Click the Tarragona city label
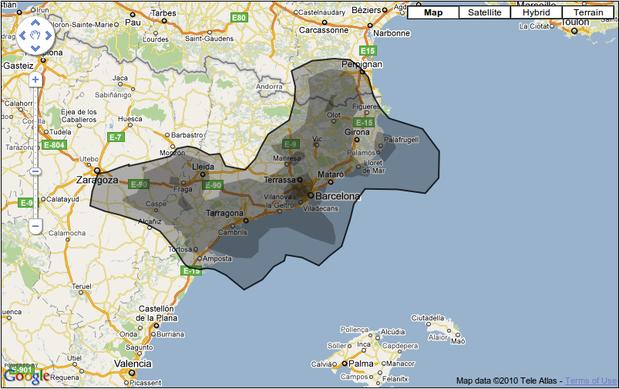This screenshot has height=389, width=619. tap(225, 213)
